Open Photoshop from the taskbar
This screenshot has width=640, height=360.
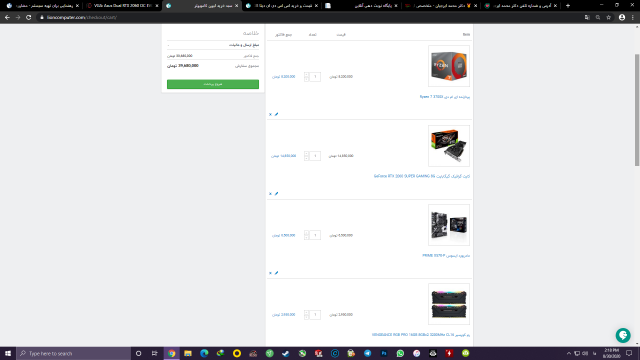[384, 353]
